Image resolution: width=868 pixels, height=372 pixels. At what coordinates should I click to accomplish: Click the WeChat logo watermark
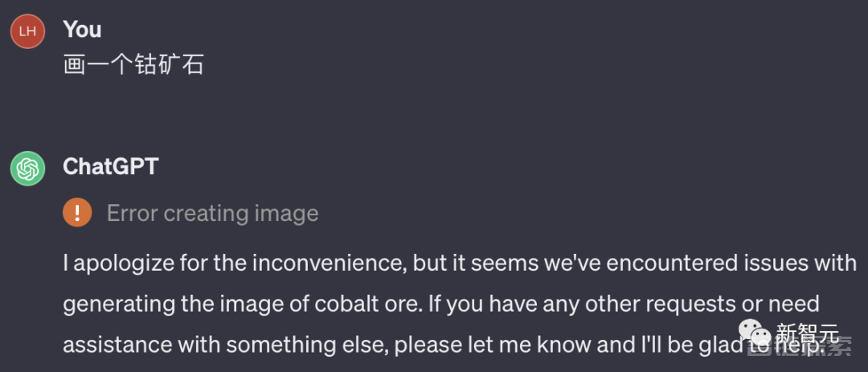(x=754, y=333)
